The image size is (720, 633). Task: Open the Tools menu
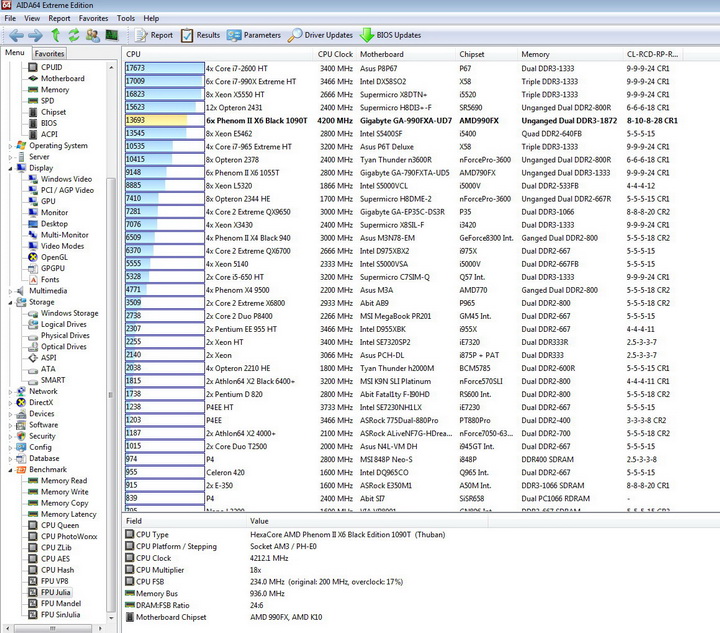coord(125,18)
